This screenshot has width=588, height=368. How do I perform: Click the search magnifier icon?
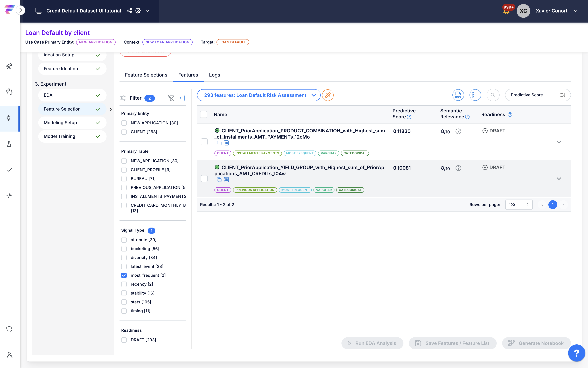493,95
